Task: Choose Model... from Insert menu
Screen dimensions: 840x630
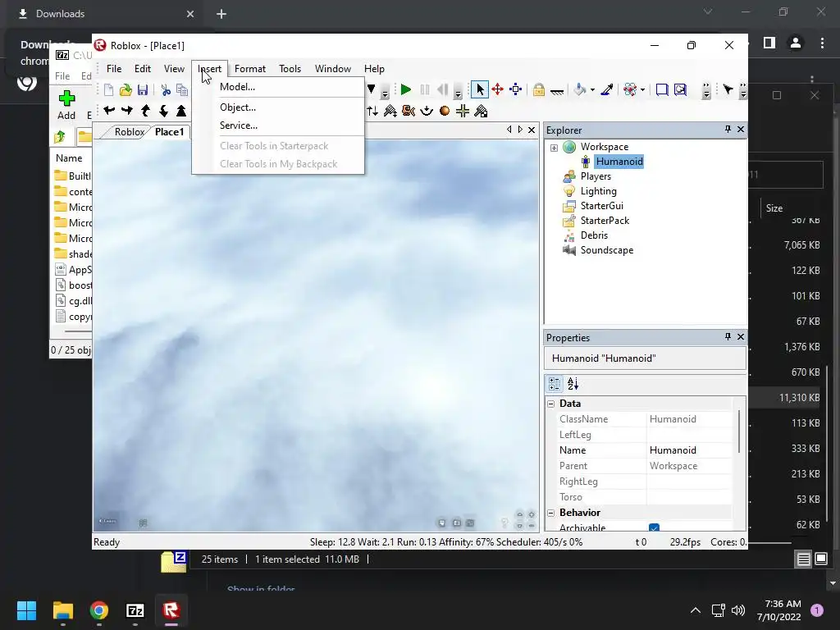Action: [278, 87]
